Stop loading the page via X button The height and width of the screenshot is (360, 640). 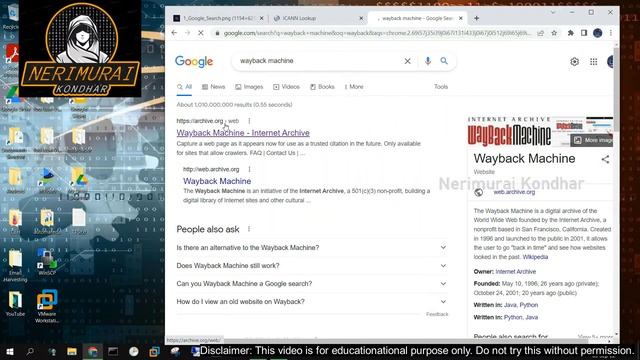click(201, 33)
